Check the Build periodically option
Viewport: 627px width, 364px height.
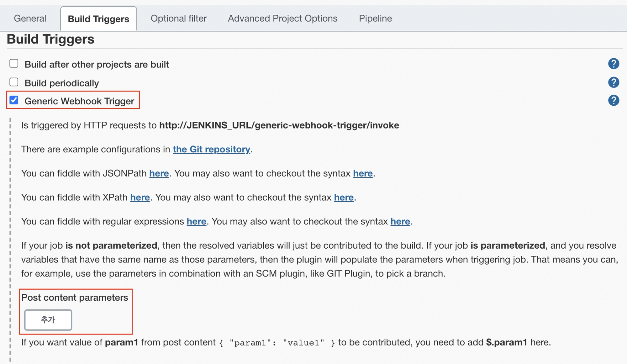point(14,82)
